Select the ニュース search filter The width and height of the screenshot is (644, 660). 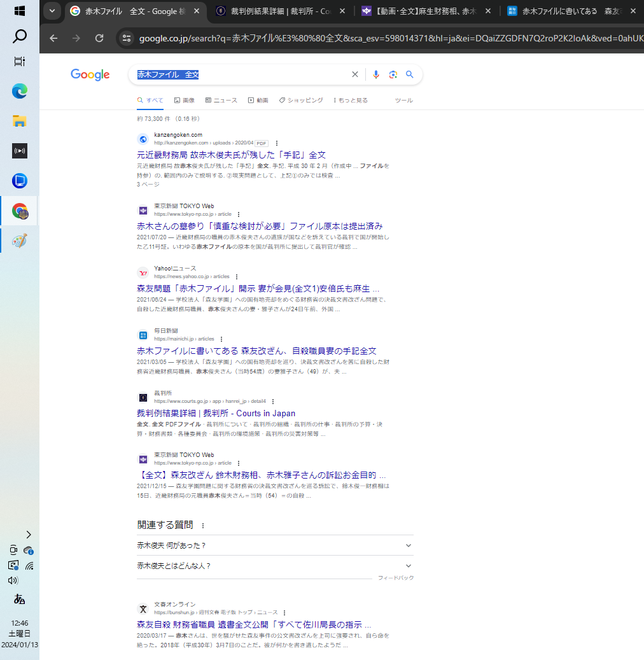coord(221,100)
